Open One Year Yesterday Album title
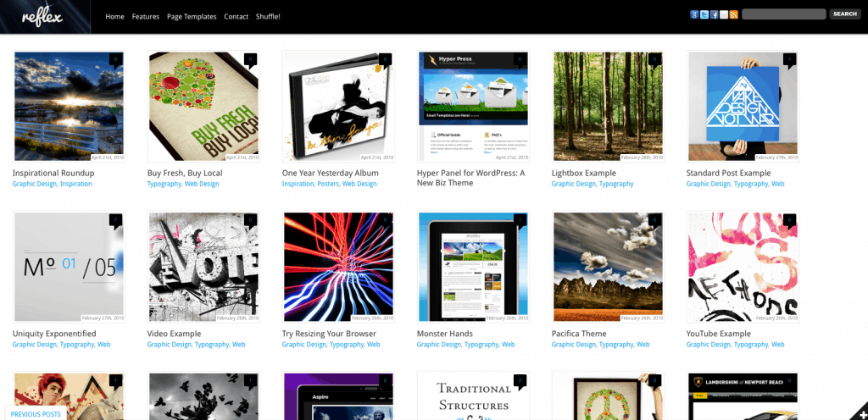Image resolution: width=868 pixels, height=420 pixels. point(330,173)
